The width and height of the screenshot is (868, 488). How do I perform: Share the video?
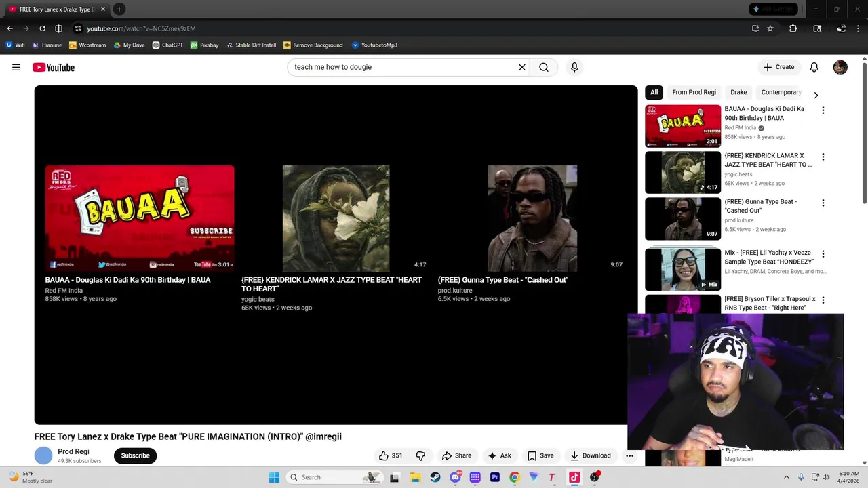(x=456, y=455)
